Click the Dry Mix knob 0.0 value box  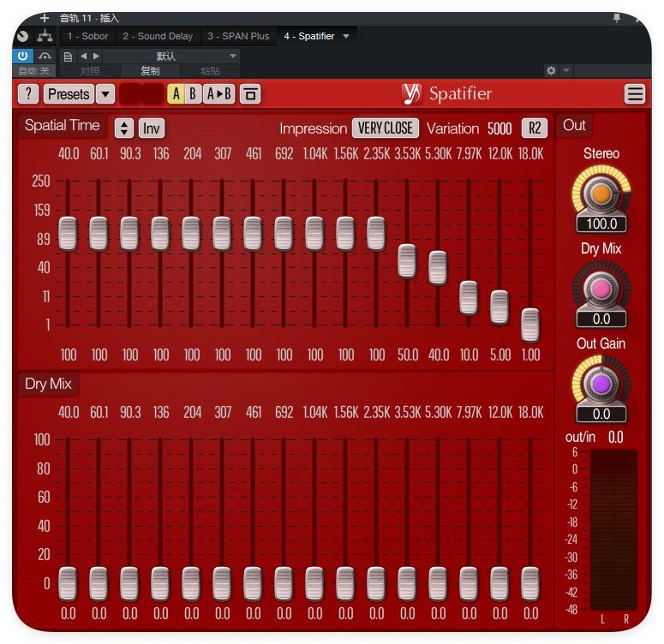[x=601, y=319]
